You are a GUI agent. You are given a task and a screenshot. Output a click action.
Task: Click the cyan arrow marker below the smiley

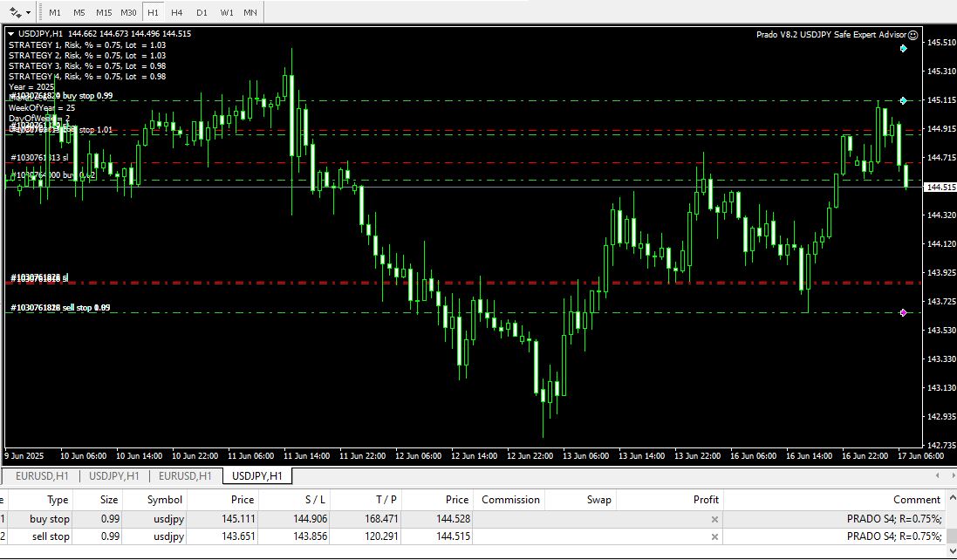pos(904,48)
